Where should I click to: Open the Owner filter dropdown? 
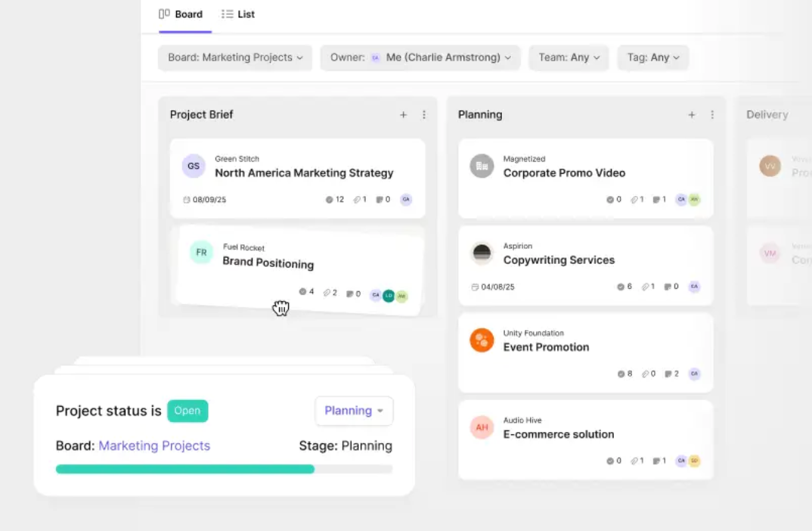[420, 57]
